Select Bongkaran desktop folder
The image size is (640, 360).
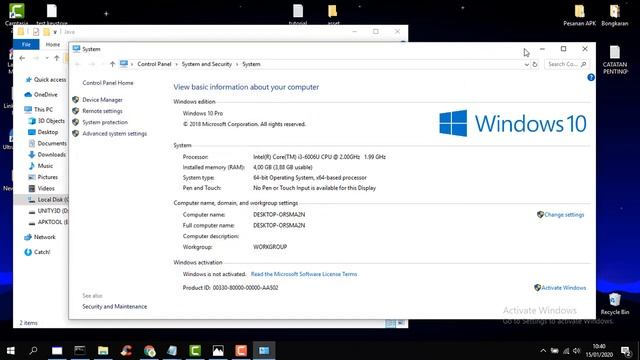pyautogui.click(x=615, y=15)
